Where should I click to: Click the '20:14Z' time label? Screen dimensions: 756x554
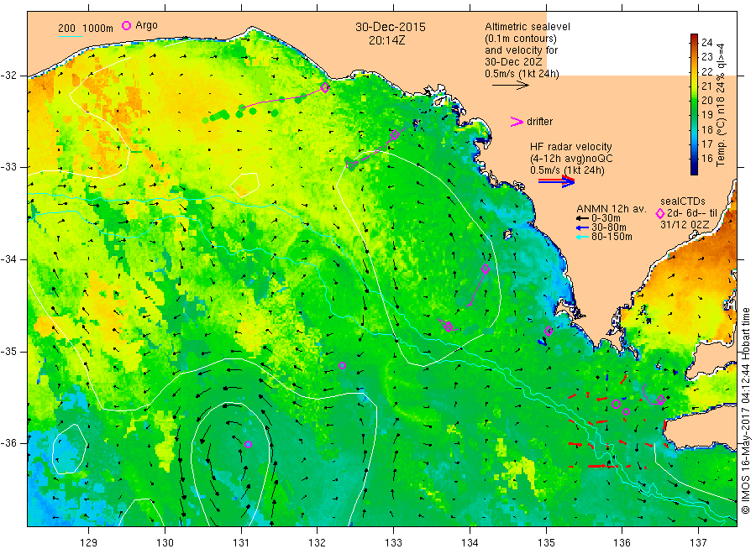point(386,40)
